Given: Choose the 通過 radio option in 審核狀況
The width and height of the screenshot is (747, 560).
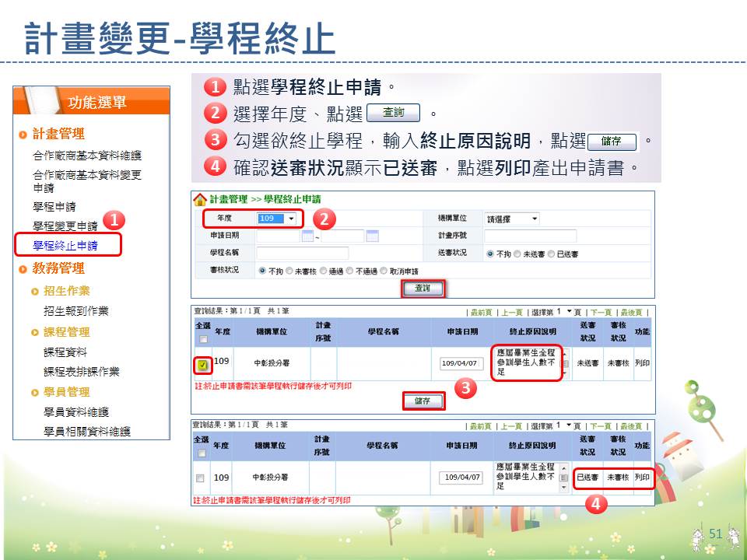Looking at the screenshot, I should 323,271.
